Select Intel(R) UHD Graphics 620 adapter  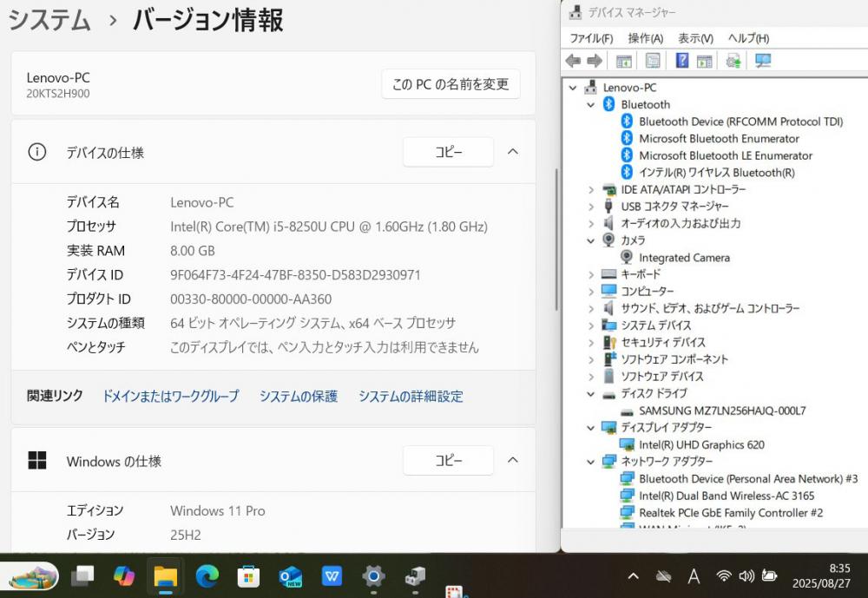pos(701,444)
